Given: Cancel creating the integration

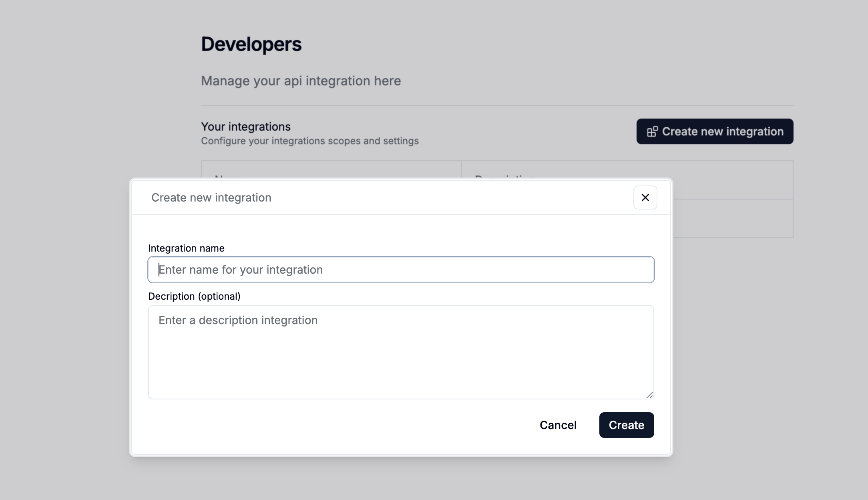Looking at the screenshot, I should click(x=558, y=425).
